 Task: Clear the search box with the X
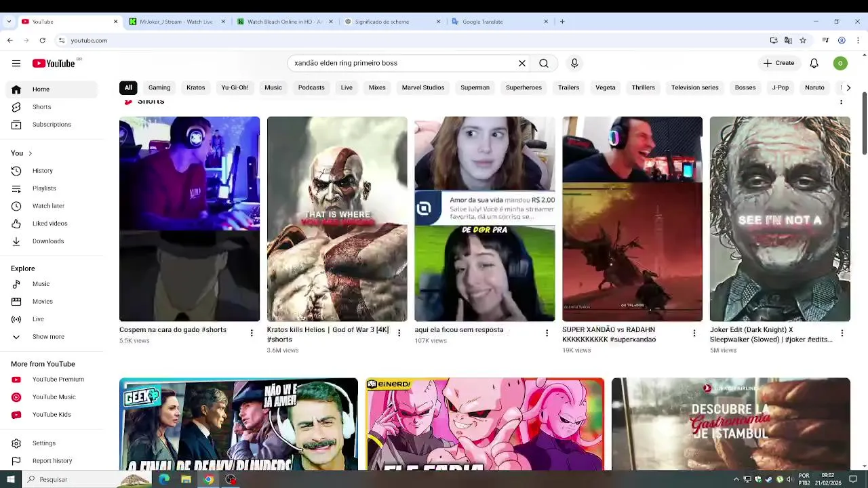[x=522, y=63]
